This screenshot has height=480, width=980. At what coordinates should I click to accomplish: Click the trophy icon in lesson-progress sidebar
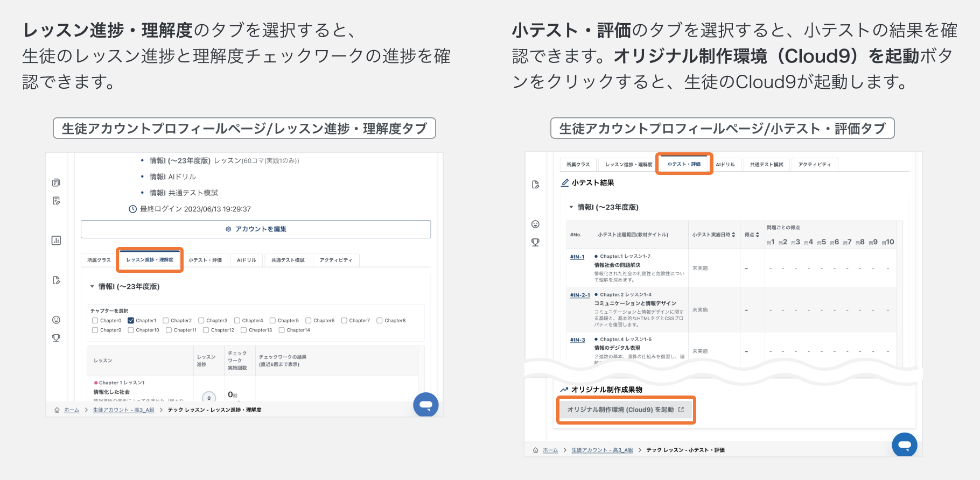56,338
